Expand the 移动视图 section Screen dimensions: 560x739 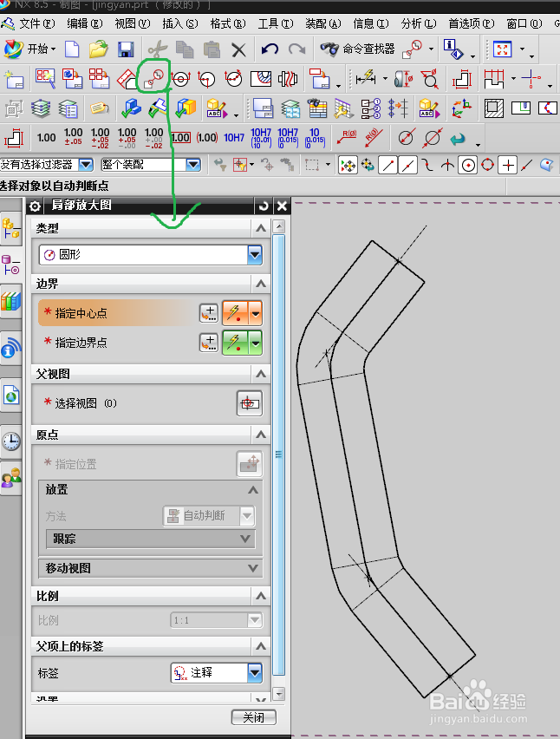(253, 568)
